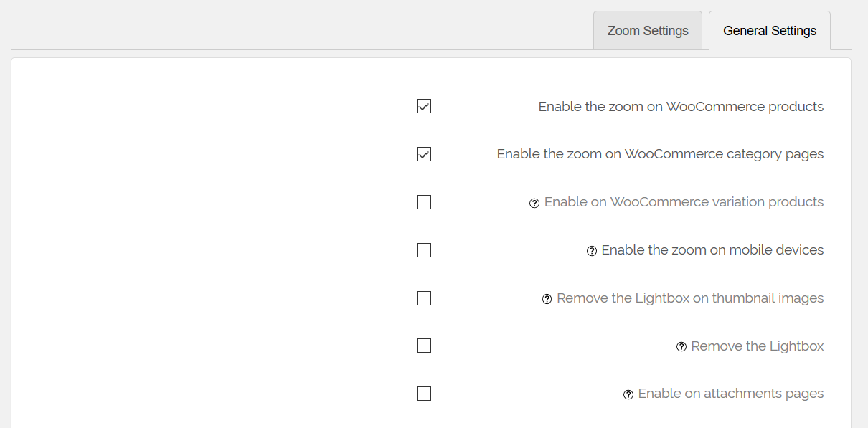The image size is (868, 428).
Task: Open help icon for WooCommerce variation products
Action: 534,203
